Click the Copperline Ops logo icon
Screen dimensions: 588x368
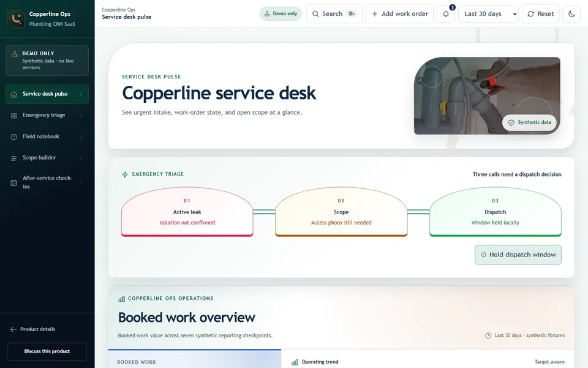coord(16,18)
